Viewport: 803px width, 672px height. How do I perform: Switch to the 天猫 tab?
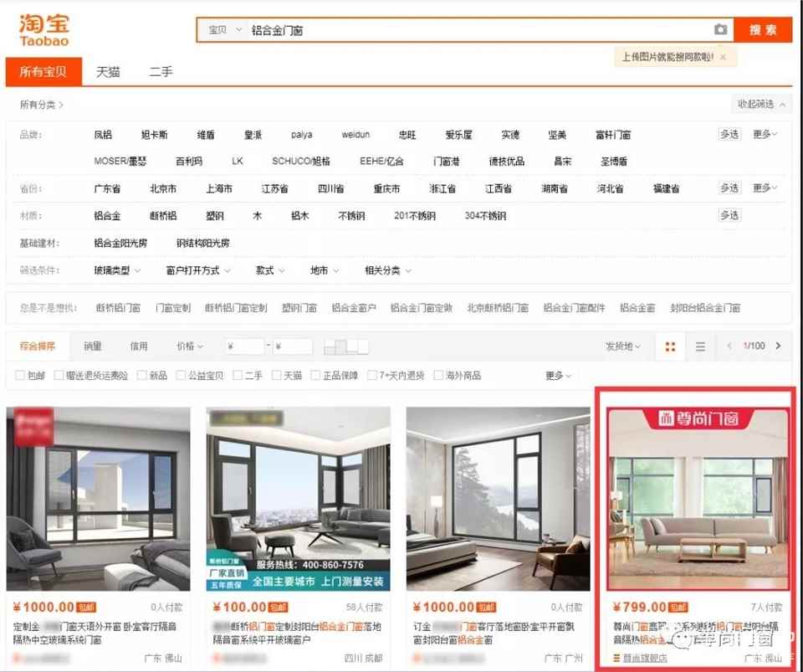[x=108, y=72]
